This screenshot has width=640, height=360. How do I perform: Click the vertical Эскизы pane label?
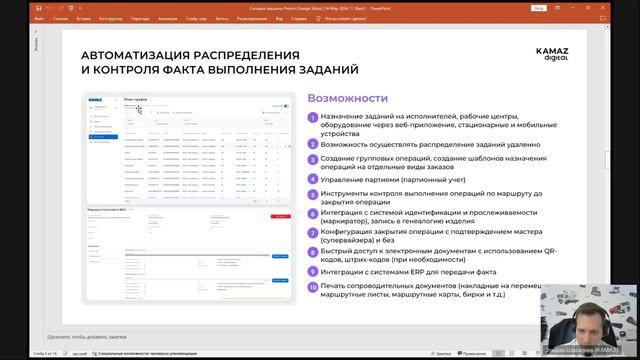[x=36, y=44]
